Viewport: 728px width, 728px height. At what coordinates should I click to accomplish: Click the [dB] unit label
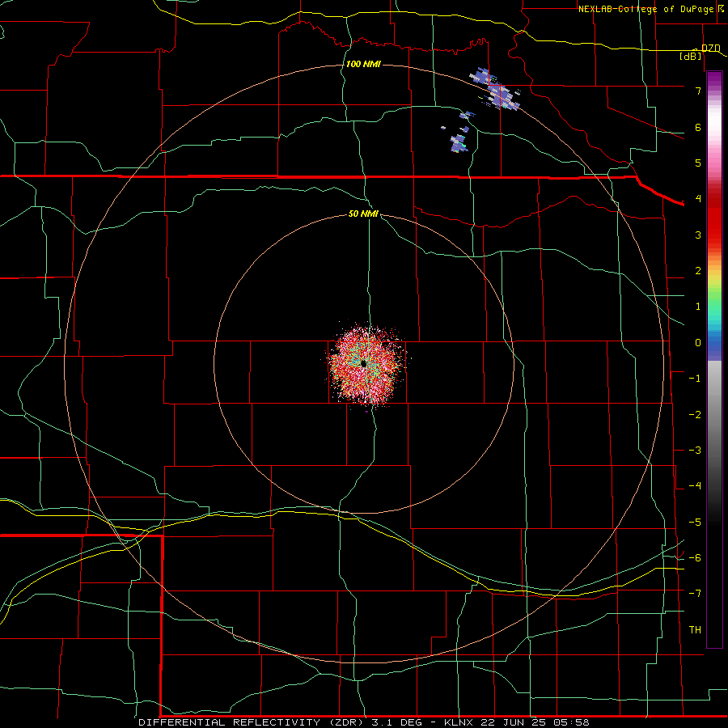(x=691, y=57)
